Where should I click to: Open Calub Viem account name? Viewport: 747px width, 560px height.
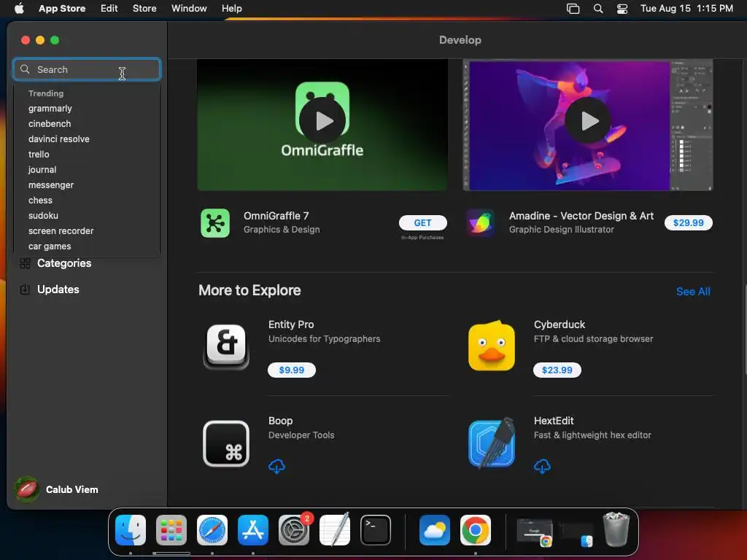(x=72, y=489)
